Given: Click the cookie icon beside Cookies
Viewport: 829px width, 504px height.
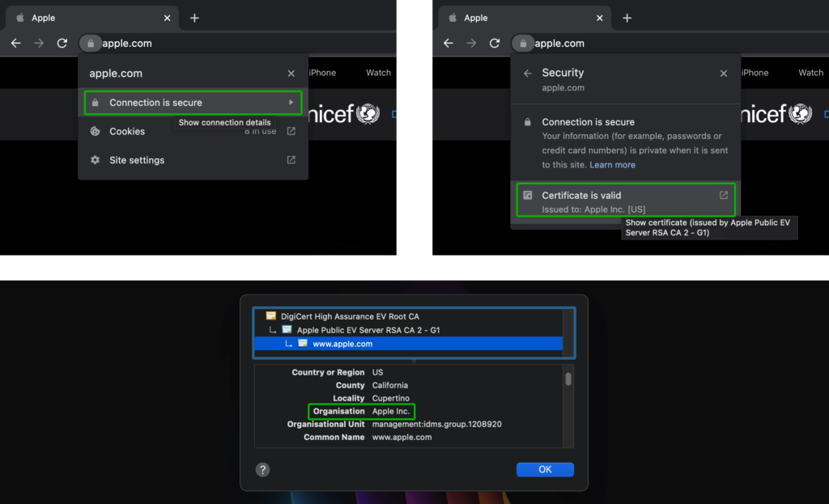Looking at the screenshot, I should 96,131.
